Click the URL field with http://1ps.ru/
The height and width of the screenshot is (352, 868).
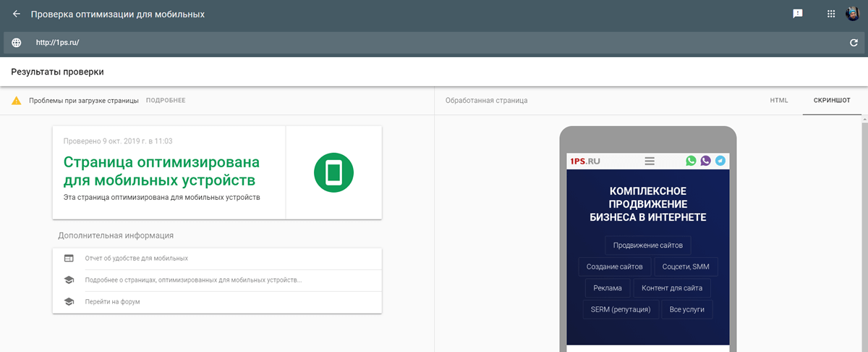pyautogui.click(x=434, y=43)
